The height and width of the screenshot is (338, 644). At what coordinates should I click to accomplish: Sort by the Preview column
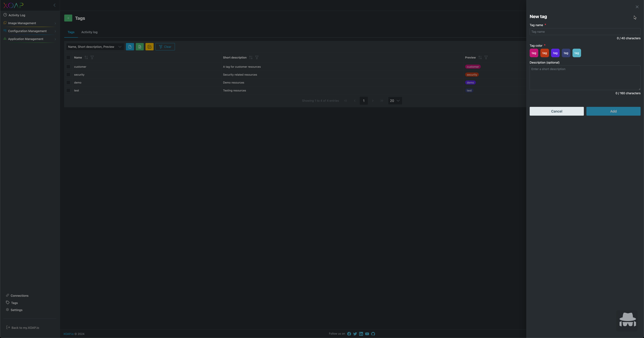tap(480, 57)
